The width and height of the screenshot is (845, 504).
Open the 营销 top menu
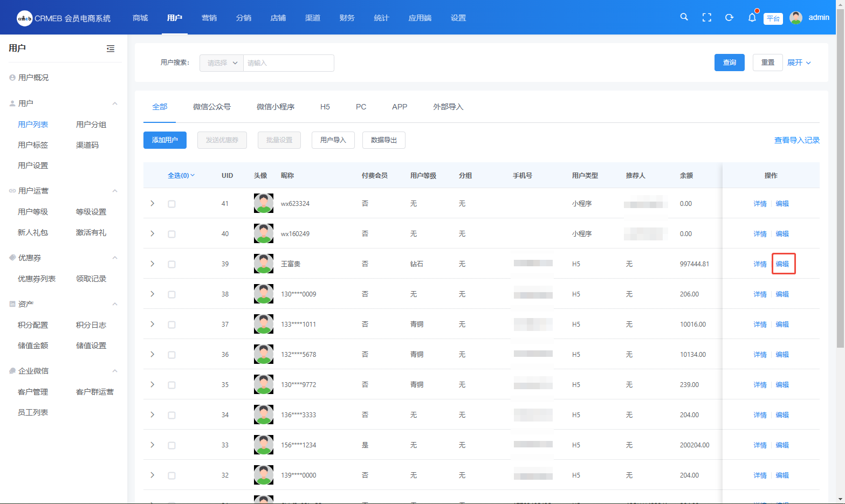[209, 18]
